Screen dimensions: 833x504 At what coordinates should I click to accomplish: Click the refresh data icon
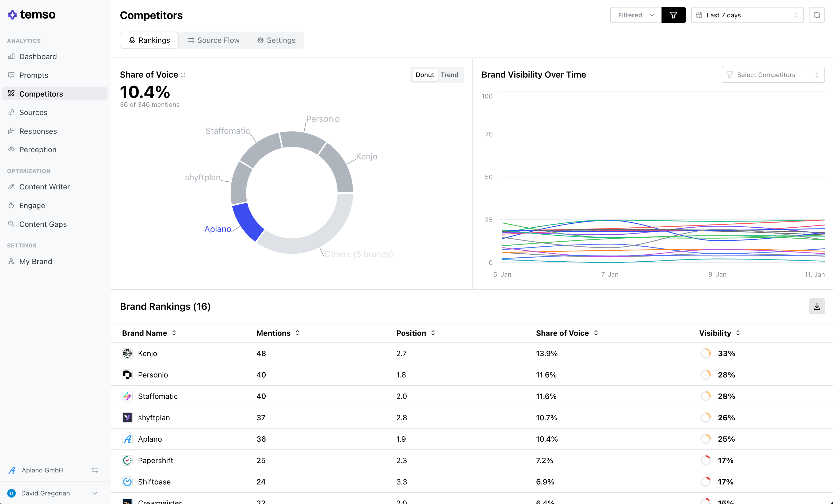click(816, 15)
